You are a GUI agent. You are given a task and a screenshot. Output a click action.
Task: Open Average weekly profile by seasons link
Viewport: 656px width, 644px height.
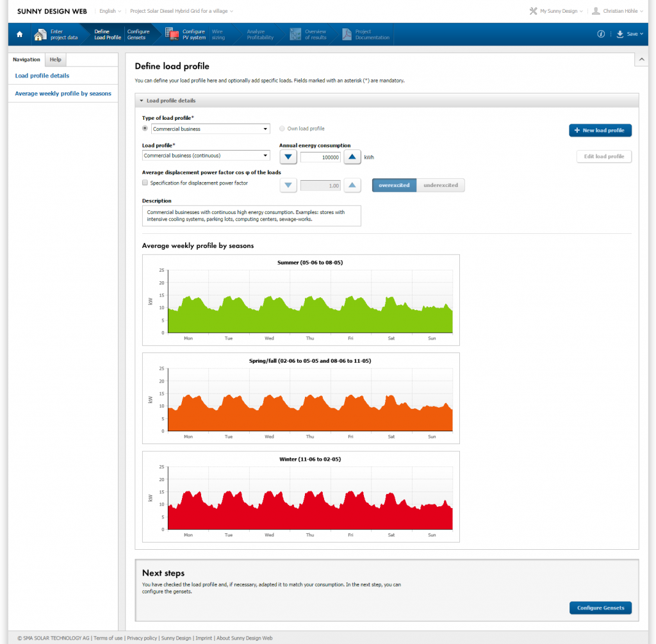coord(63,94)
